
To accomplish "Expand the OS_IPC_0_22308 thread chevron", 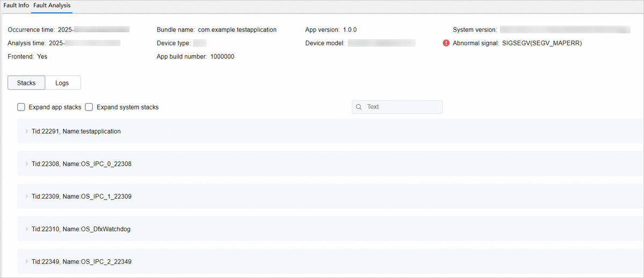I will 26,164.
